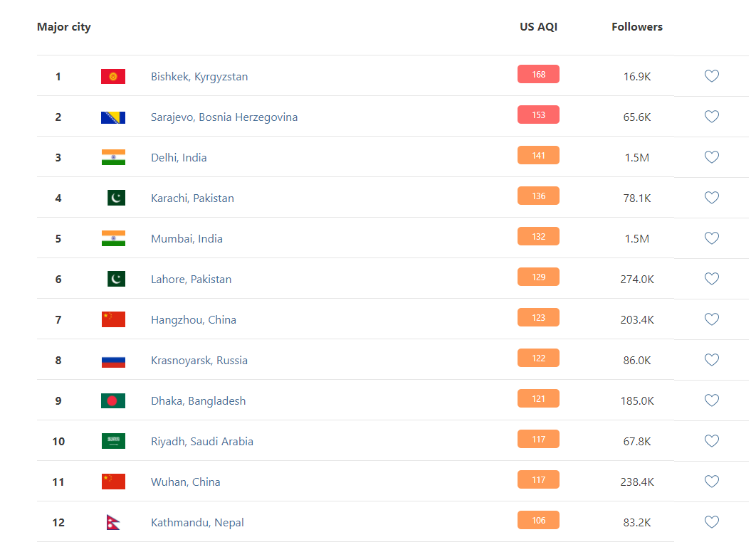Viewport: 756px width, 542px height.
Task: Click the US AQI column header
Action: click(x=538, y=27)
